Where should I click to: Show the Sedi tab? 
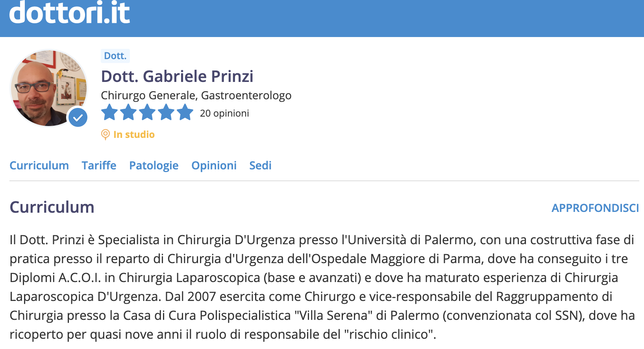pyautogui.click(x=261, y=165)
